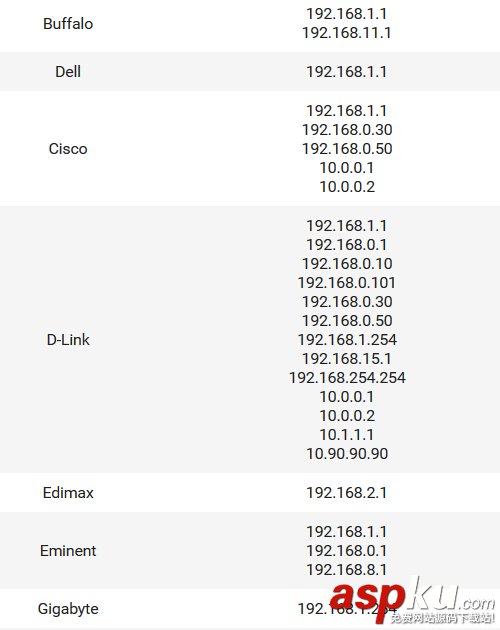This screenshot has width=500, height=630.
Task: Click the Buffalo brand name
Action: point(68,24)
